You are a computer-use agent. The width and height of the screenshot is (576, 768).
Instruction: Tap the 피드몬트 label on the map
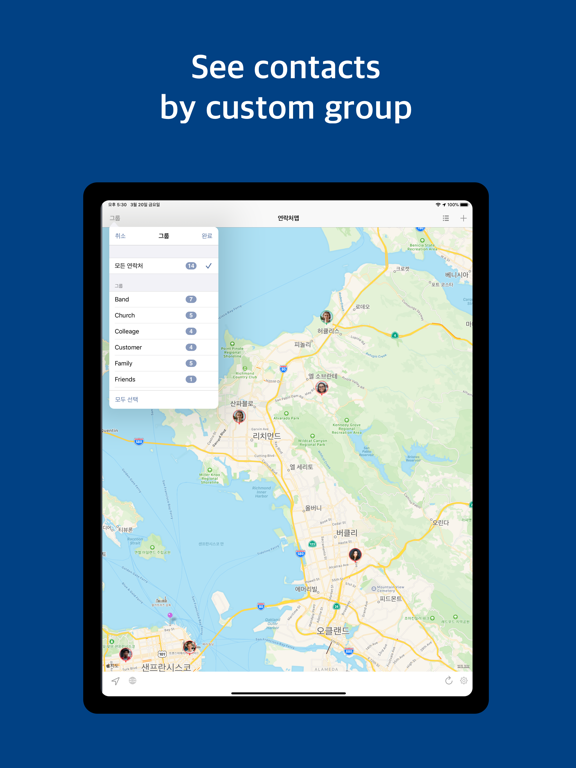tap(390, 599)
